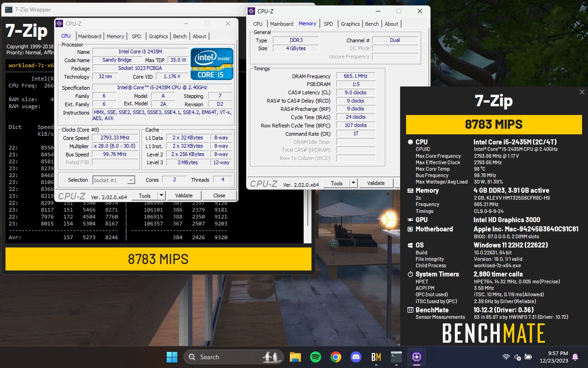This screenshot has width=588, height=368.
Task: Click the Motherboard section icon in BenchMate
Action: [410, 229]
